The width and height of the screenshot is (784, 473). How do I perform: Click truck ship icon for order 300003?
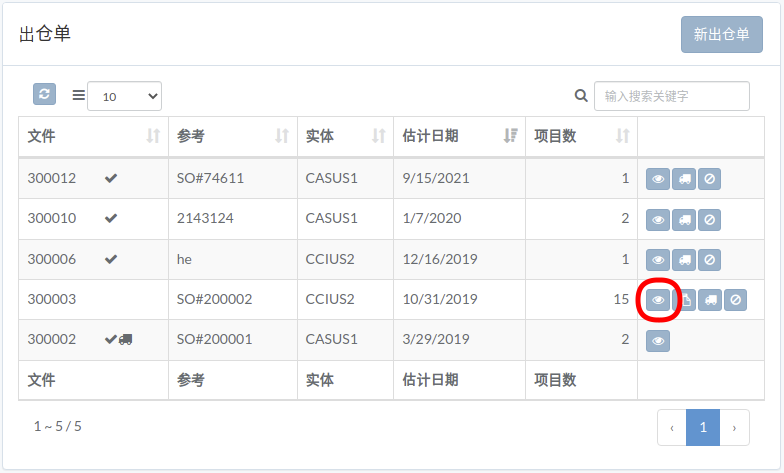click(710, 300)
